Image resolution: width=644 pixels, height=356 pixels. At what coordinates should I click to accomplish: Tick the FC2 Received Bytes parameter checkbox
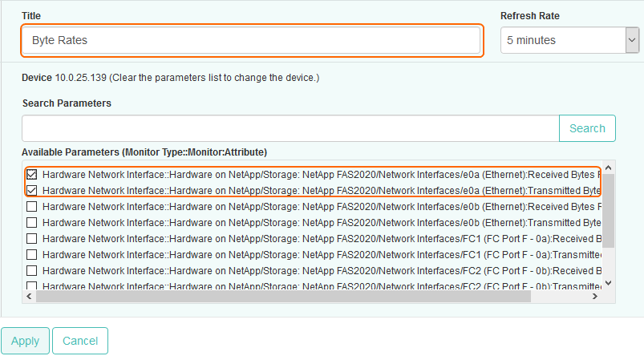(x=31, y=270)
